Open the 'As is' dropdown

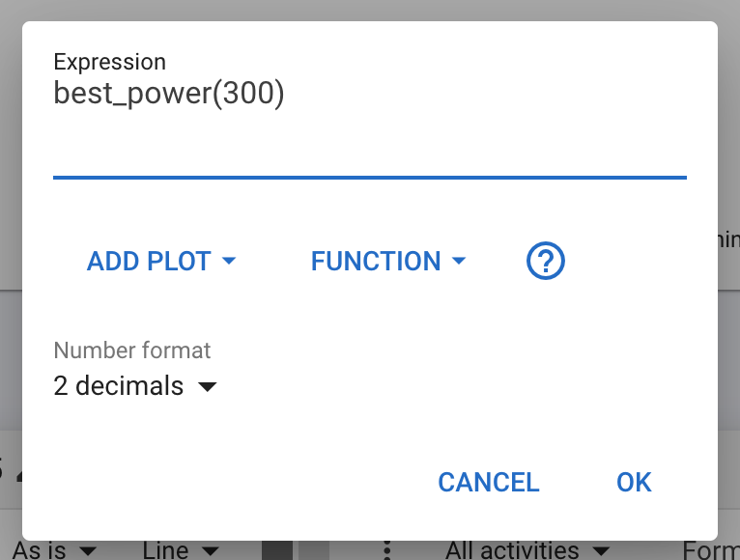pos(55,551)
